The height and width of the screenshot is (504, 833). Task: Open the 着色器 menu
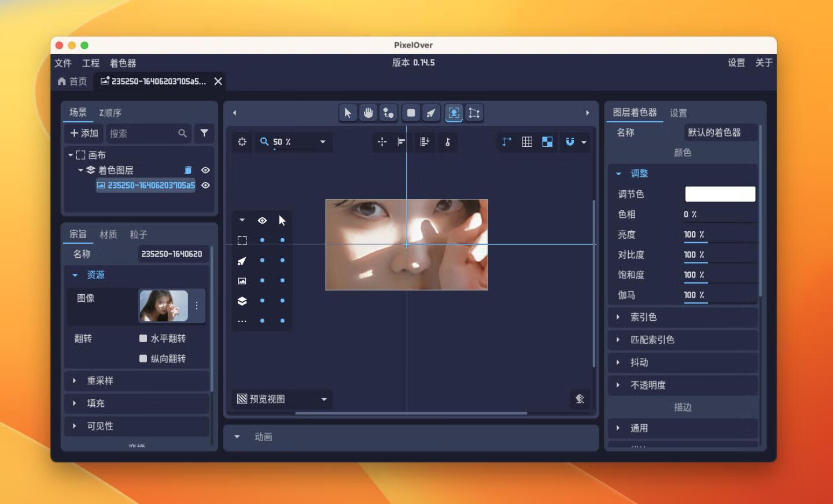point(123,63)
